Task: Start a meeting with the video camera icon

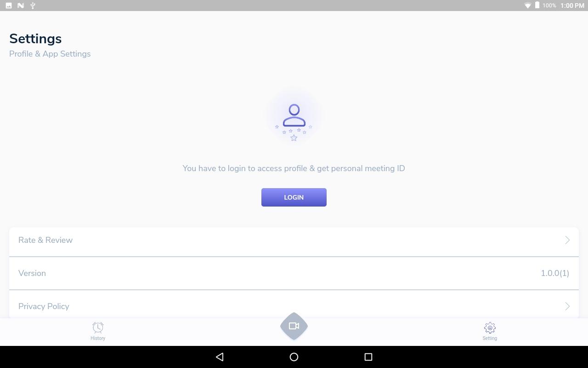Action: pos(294,326)
